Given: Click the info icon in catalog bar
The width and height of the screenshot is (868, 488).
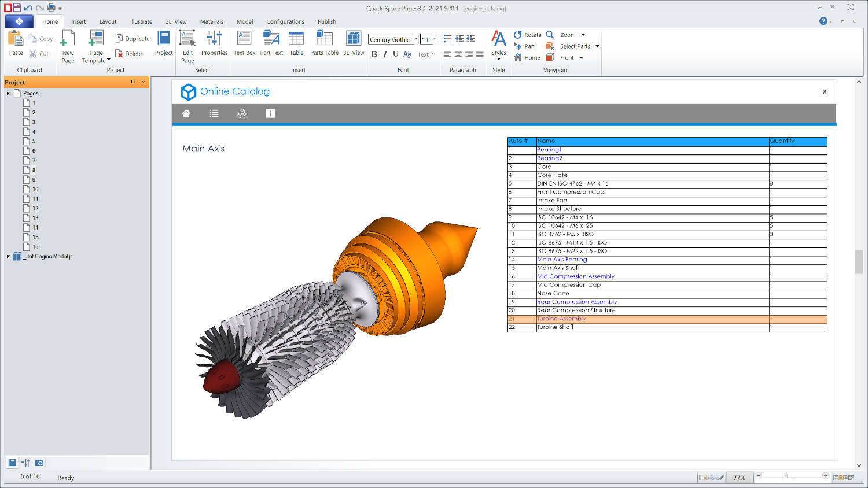Looking at the screenshot, I should click(x=270, y=114).
